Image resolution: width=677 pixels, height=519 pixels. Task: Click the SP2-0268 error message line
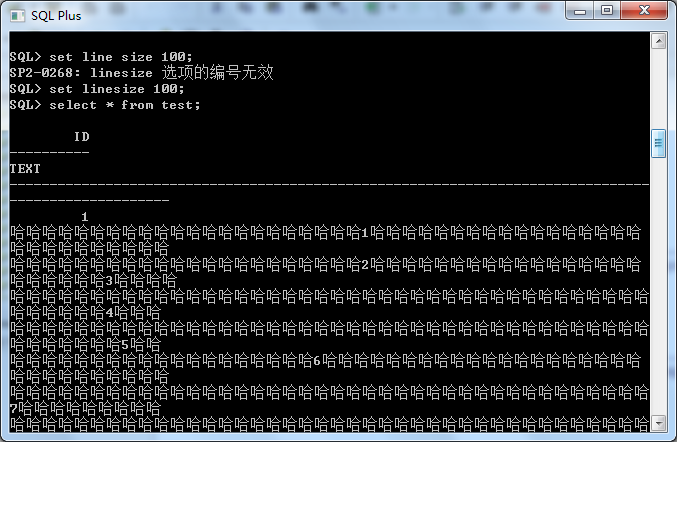tap(141, 72)
